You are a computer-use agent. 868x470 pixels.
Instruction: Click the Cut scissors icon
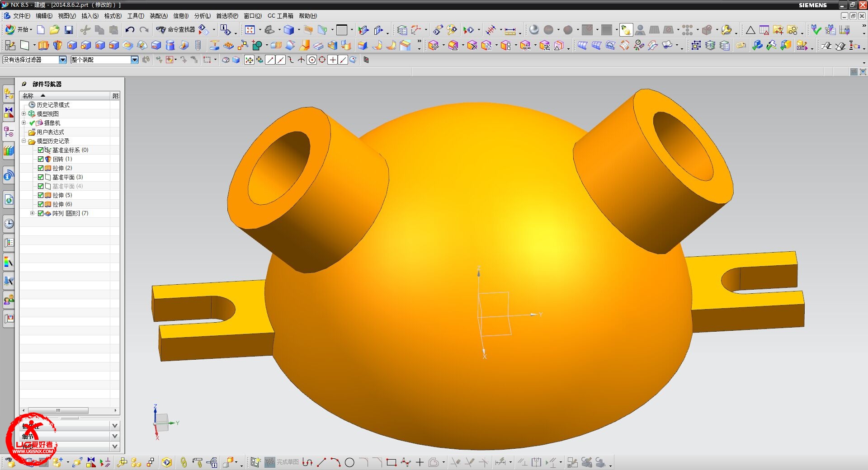tap(85, 30)
